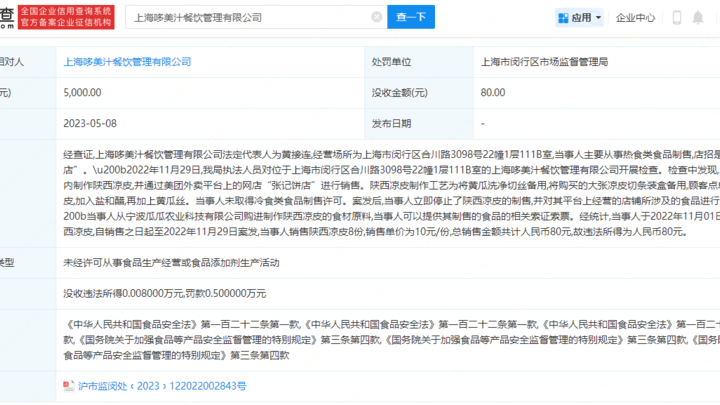Click the 查一下 search button
The width and height of the screenshot is (720, 405).
pos(411,17)
